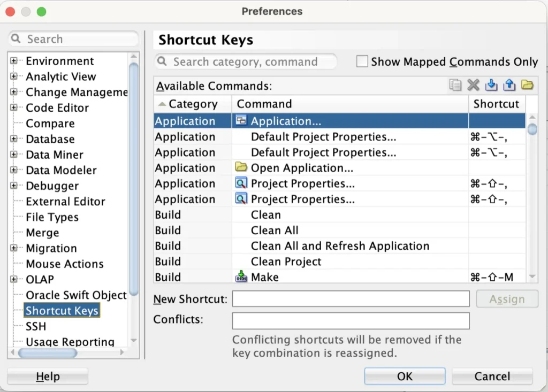
Task: Expand the Database tree node
Action: click(13, 139)
